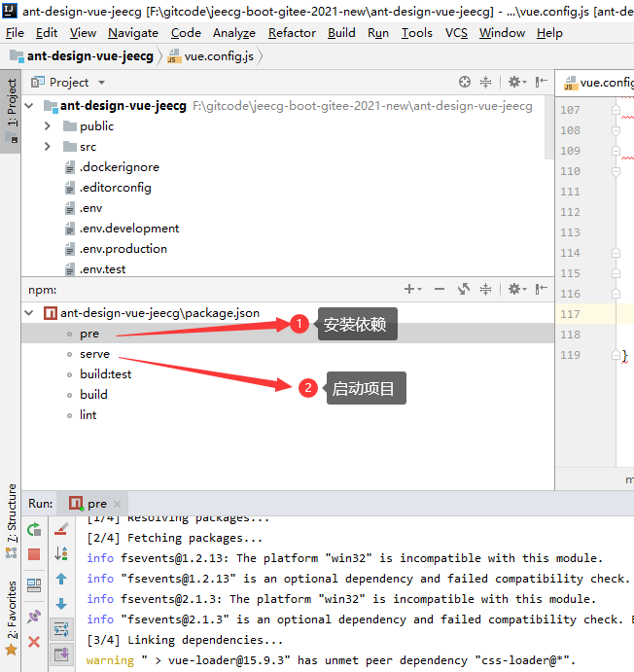The width and height of the screenshot is (634, 672).
Task: Open the Navigate menu
Action: tap(133, 33)
